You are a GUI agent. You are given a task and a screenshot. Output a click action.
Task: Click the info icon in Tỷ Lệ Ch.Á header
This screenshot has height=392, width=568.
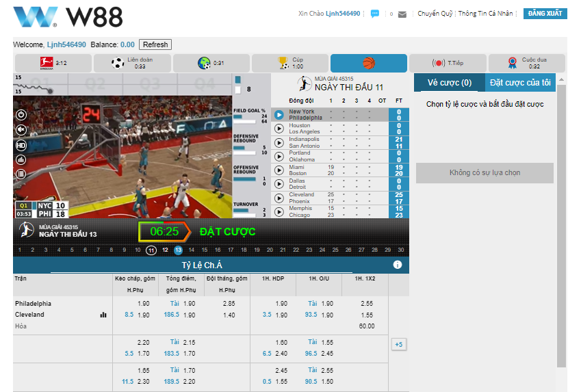pyautogui.click(x=397, y=265)
